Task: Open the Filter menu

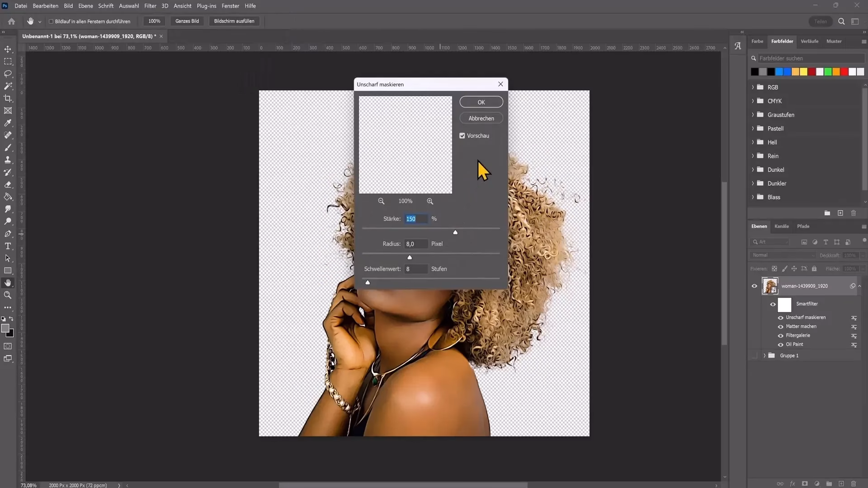Action: 150,6
